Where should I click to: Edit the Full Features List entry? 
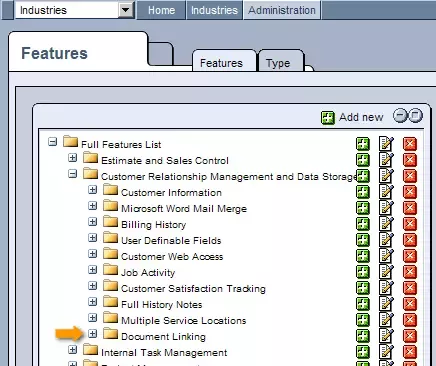tap(386, 144)
